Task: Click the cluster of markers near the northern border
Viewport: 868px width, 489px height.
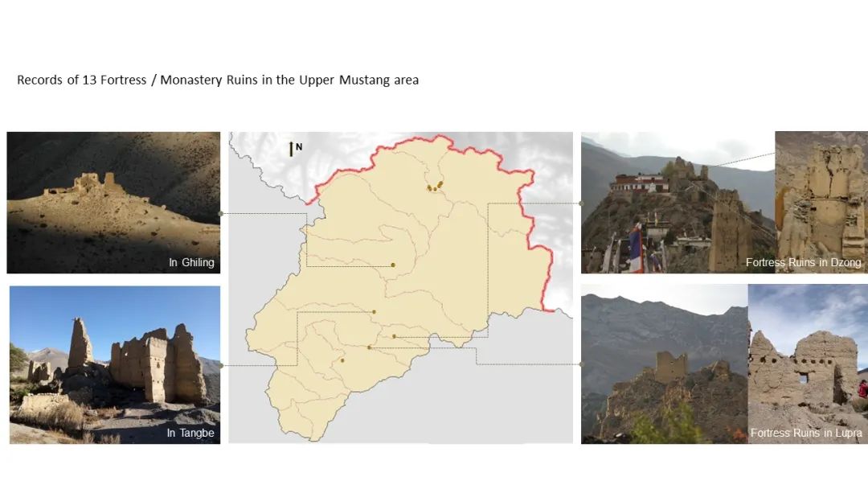Action: coord(435,187)
